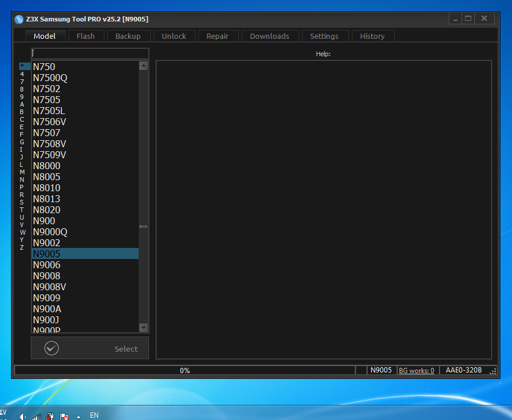The height and width of the screenshot is (420, 512).
Task: Select model N7509V
Action: coord(85,155)
